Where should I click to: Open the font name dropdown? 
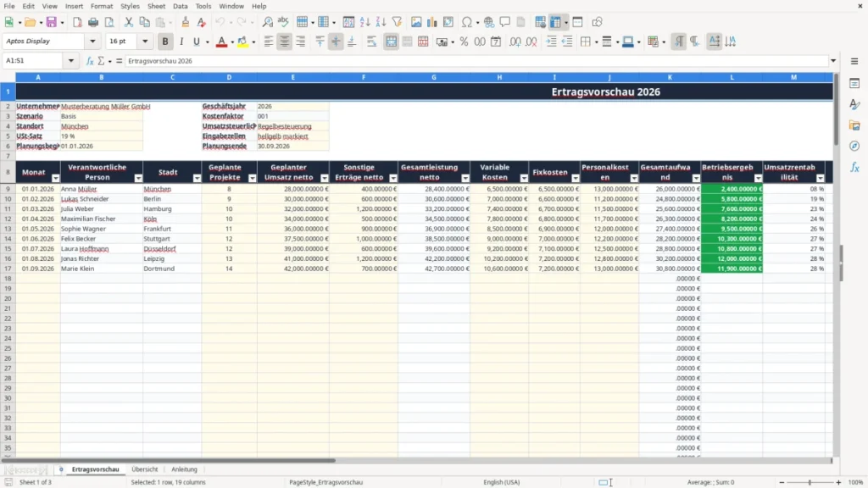[92, 41]
